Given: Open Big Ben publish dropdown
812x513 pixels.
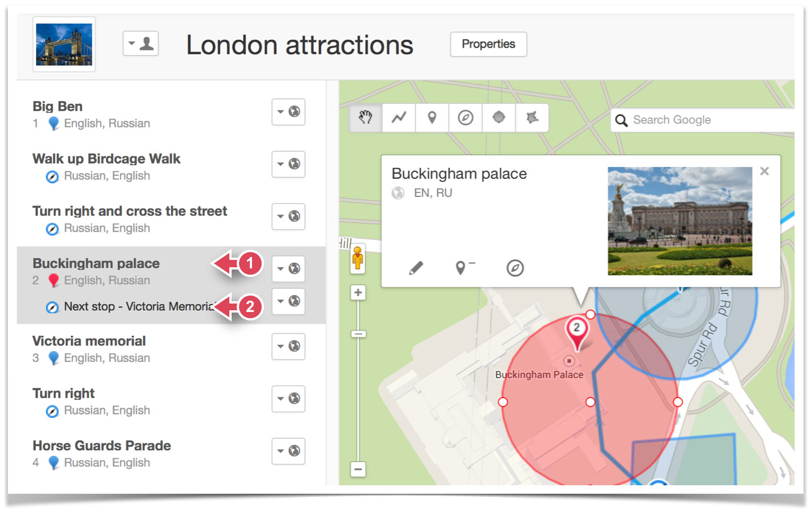Looking at the screenshot, I should pos(288,112).
